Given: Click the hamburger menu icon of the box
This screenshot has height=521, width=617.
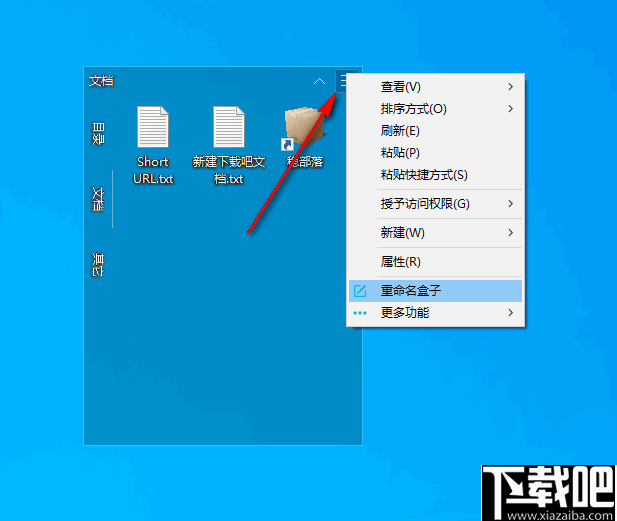Looking at the screenshot, I should [343, 81].
